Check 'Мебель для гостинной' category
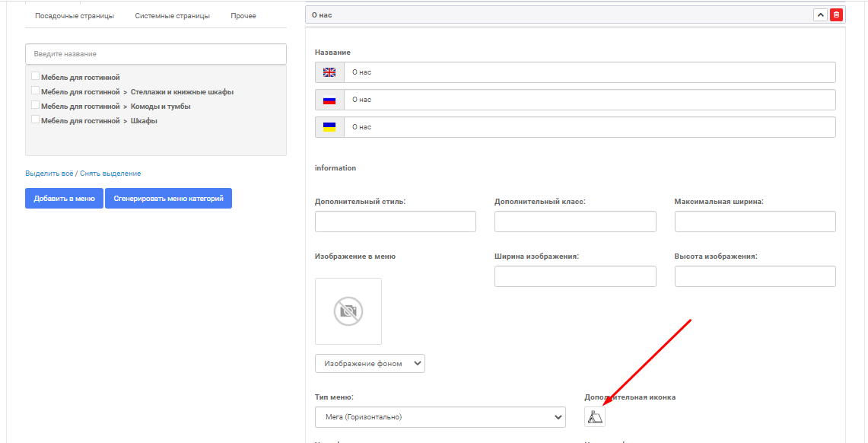Screen dimensions: 868x443 point(36,76)
